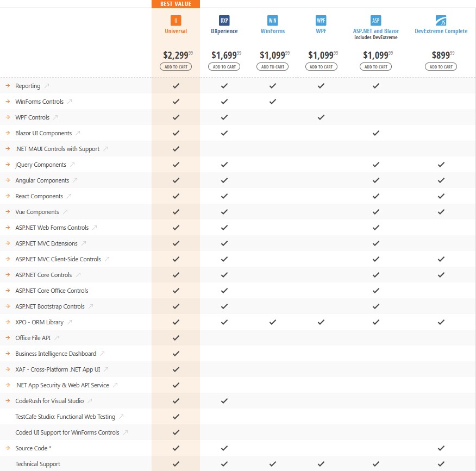Expand the CodeRush for Visual Studio row arrow
Viewport: 476px width, 471px height.
point(8,401)
